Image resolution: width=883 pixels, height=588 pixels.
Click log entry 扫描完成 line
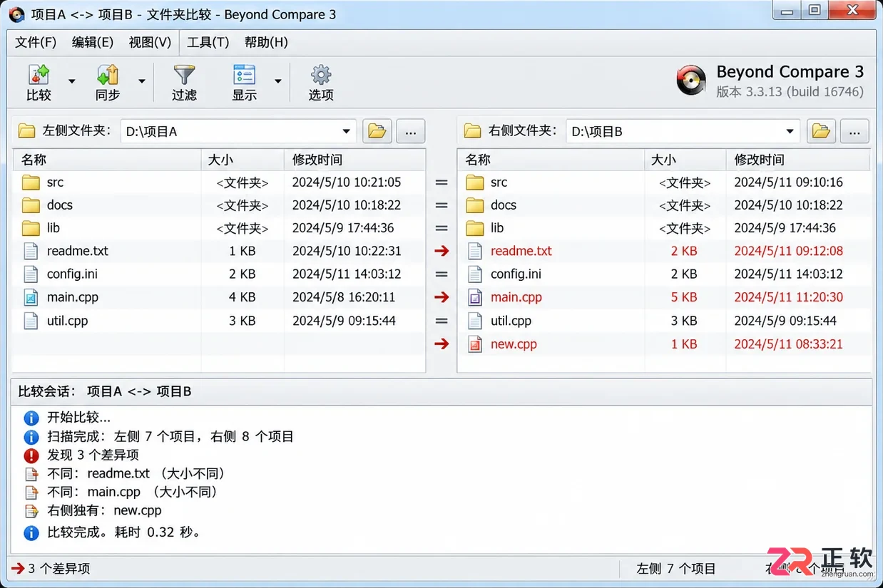pyautogui.click(x=170, y=436)
